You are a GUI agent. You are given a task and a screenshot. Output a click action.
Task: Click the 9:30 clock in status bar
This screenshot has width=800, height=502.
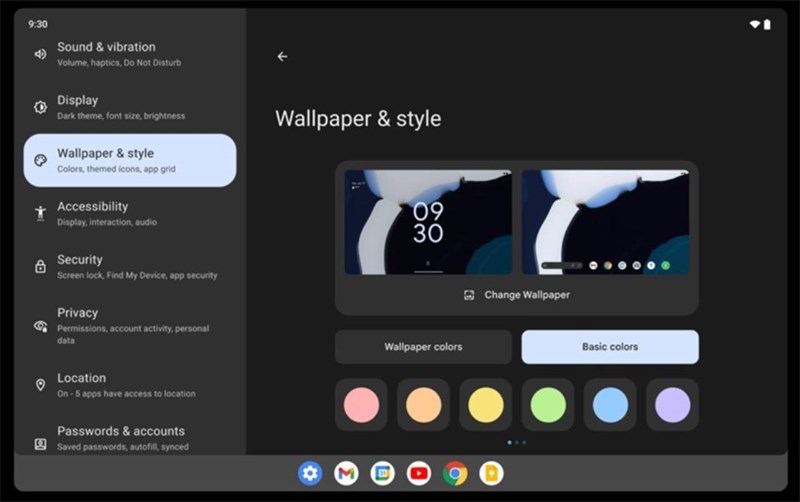38,24
